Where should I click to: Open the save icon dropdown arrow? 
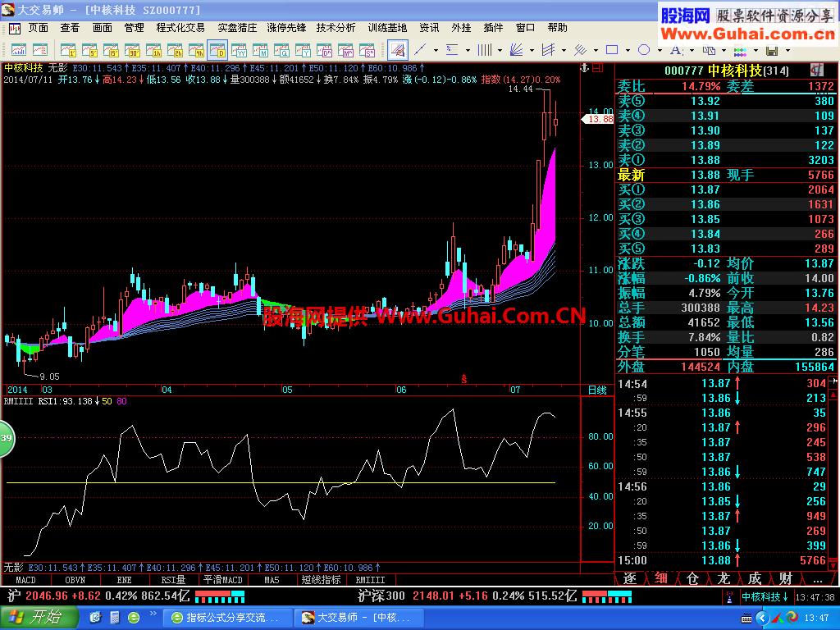pyautogui.click(x=787, y=50)
